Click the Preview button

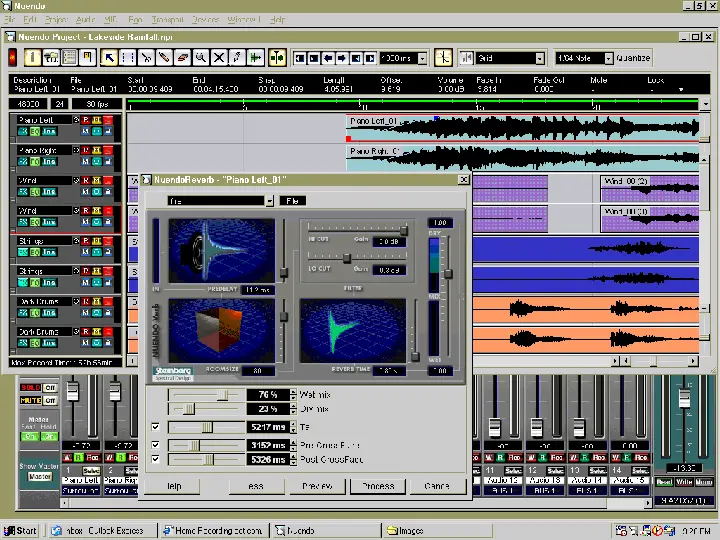(317, 486)
